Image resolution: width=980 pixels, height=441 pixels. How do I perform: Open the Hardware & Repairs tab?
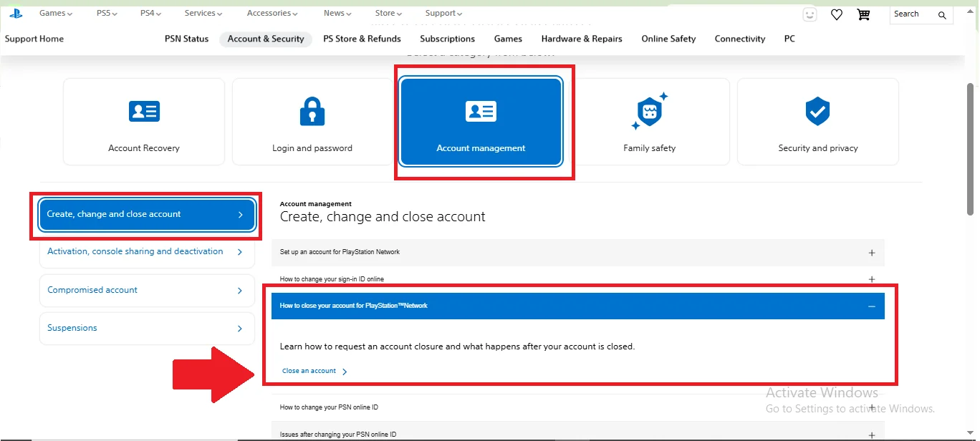[x=582, y=39]
